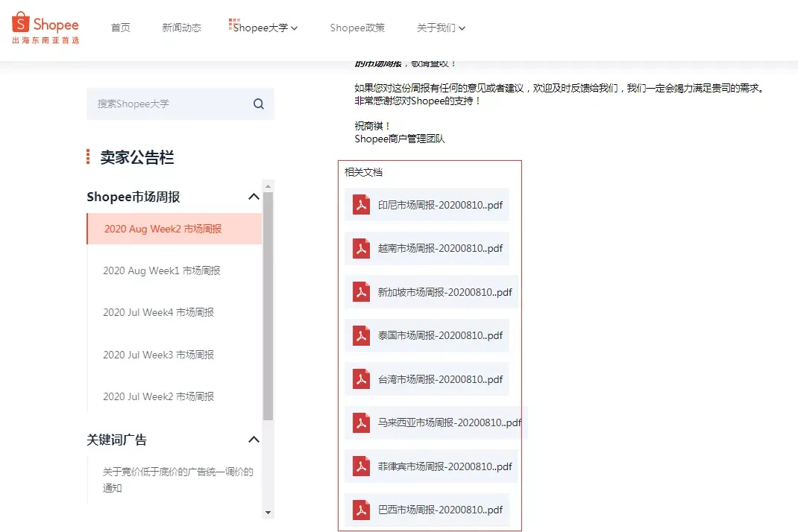Click PDF icon for 印尼市场周报
This screenshot has height=532, width=798.
[362, 205]
